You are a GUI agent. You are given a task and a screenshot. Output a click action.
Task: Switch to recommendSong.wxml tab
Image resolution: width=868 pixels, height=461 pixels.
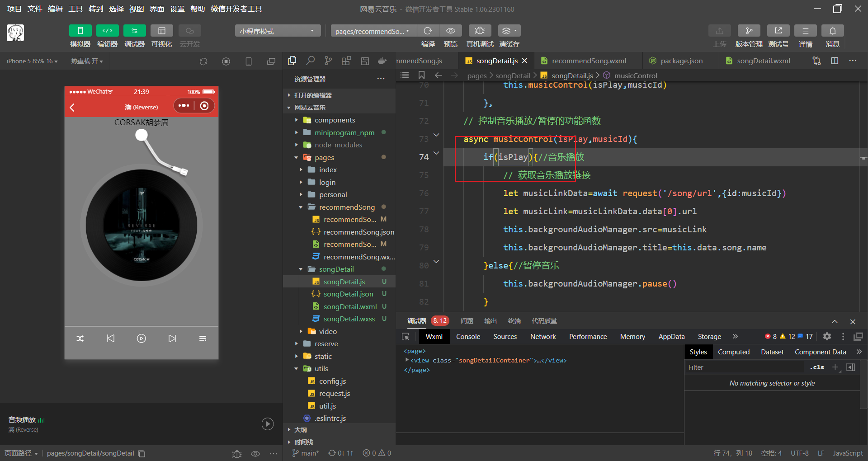tap(589, 61)
